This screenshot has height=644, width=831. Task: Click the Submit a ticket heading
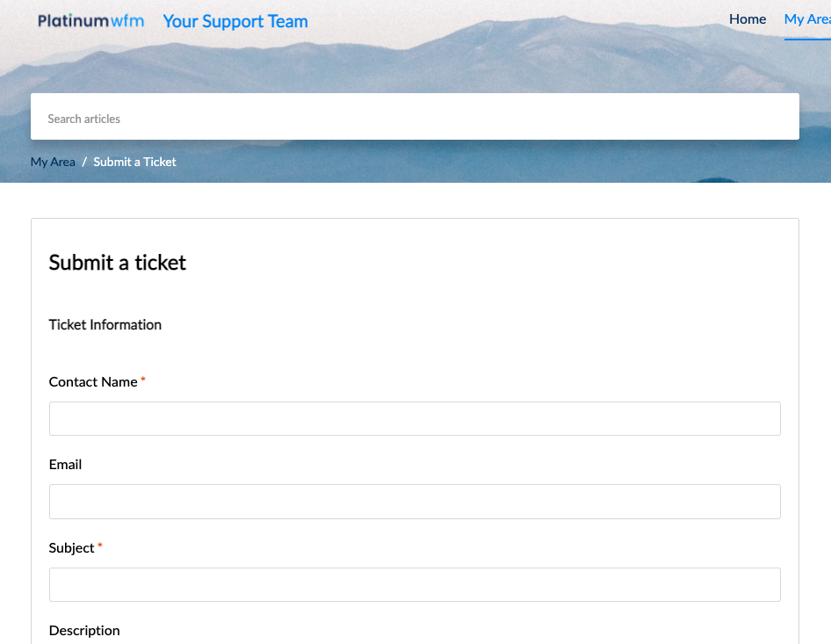tap(118, 263)
